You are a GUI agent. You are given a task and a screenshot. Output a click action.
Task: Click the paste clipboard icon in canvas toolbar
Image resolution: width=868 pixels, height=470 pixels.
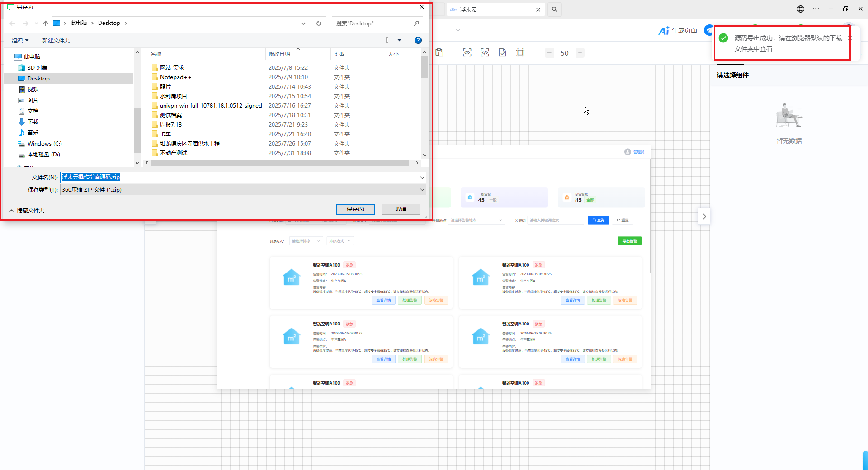tap(439, 53)
